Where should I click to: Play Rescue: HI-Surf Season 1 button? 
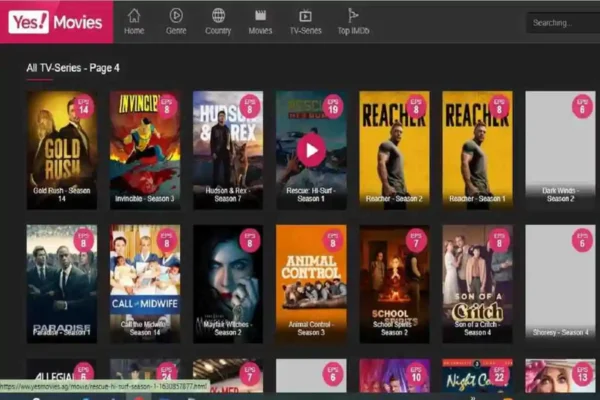click(x=311, y=150)
